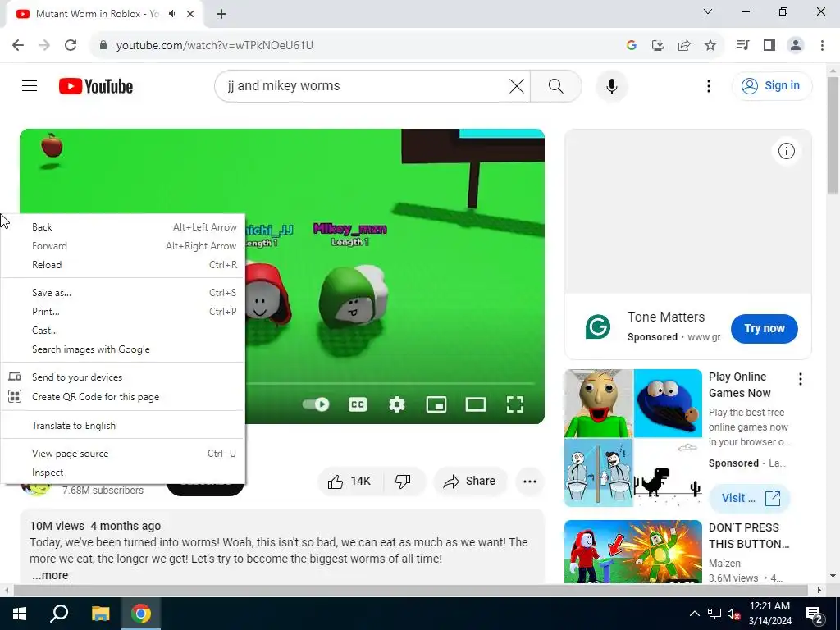Open notification center icon

[815, 614]
